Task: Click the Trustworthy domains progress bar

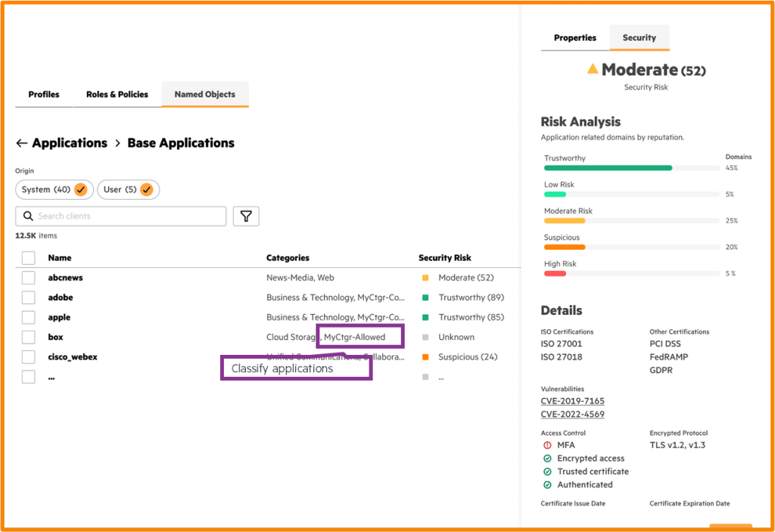Action: click(630, 168)
